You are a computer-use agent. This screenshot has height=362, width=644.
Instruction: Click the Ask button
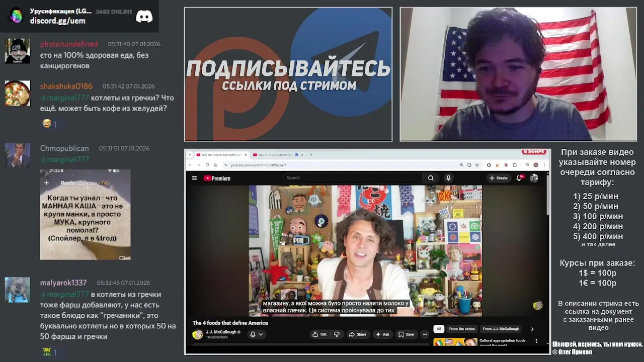tap(382, 334)
